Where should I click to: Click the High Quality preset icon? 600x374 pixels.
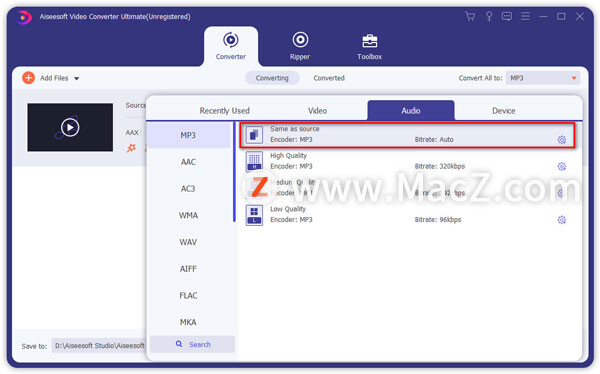pyautogui.click(x=254, y=161)
